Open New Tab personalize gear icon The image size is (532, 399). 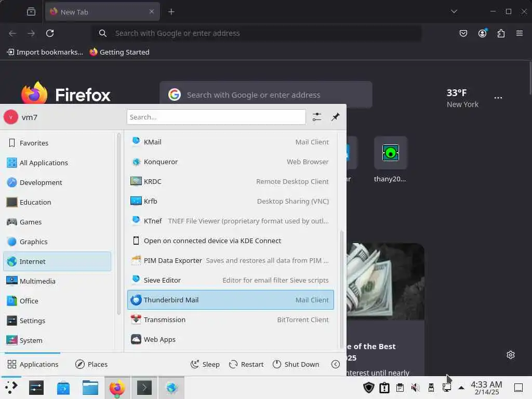coord(511,355)
